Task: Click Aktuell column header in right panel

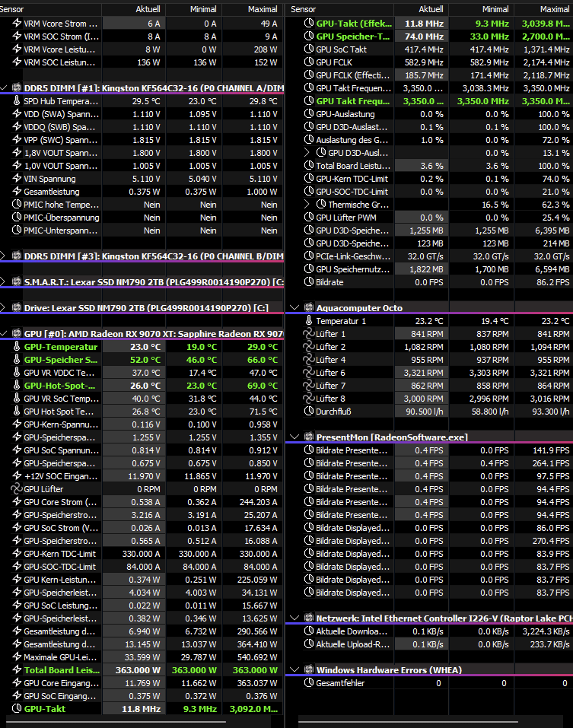Action: coord(421,9)
